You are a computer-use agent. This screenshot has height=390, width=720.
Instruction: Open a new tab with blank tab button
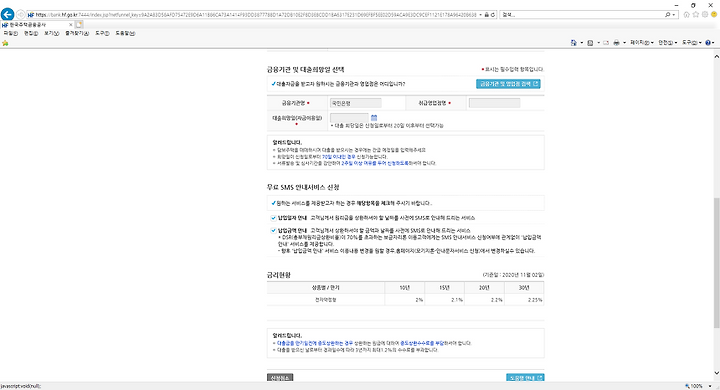pos(79,24)
